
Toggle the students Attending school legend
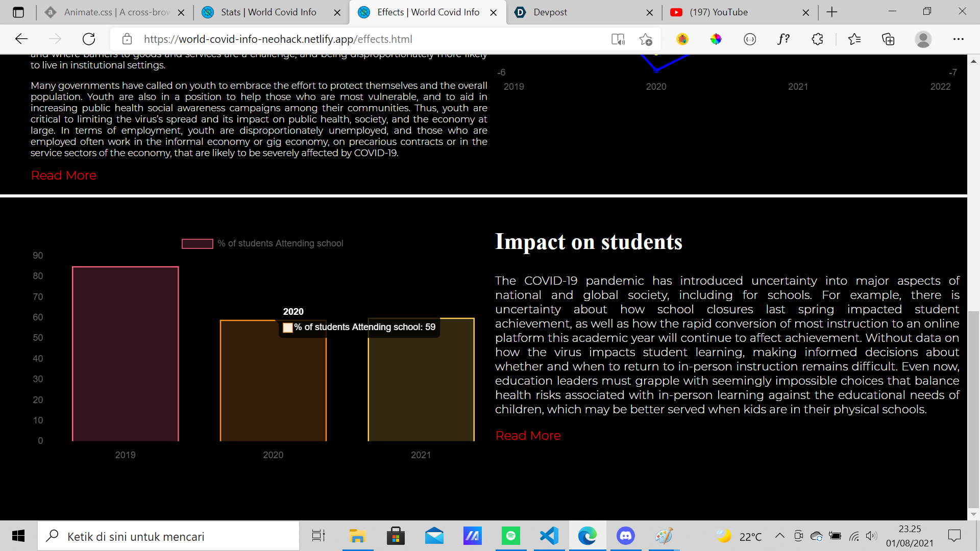point(262,243)
